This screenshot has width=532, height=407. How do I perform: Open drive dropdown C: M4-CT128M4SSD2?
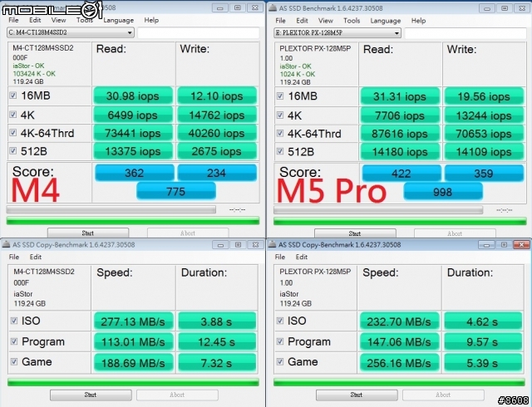(x=70, y=32)
